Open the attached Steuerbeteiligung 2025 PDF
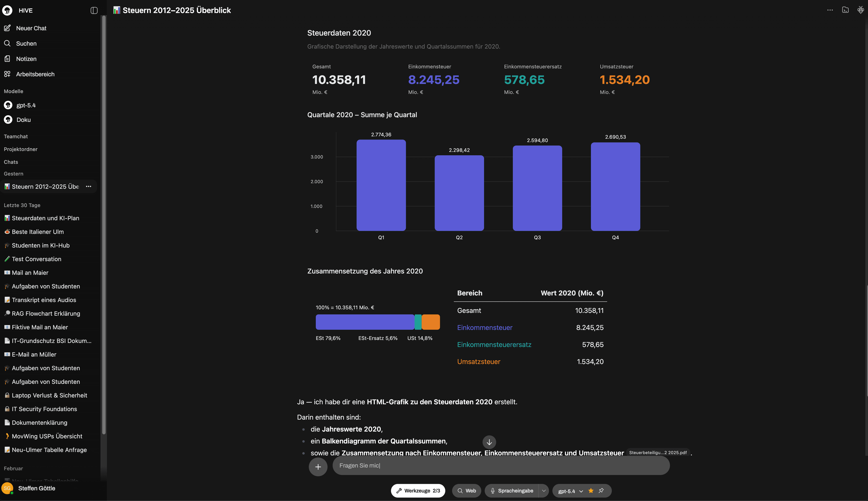868x501 pixels. click(x=658, y=453)
